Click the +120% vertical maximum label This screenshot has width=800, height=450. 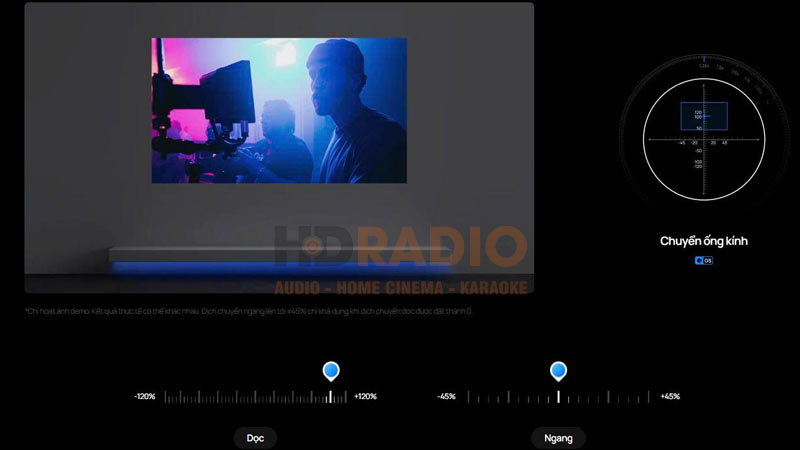click(365, 397)
